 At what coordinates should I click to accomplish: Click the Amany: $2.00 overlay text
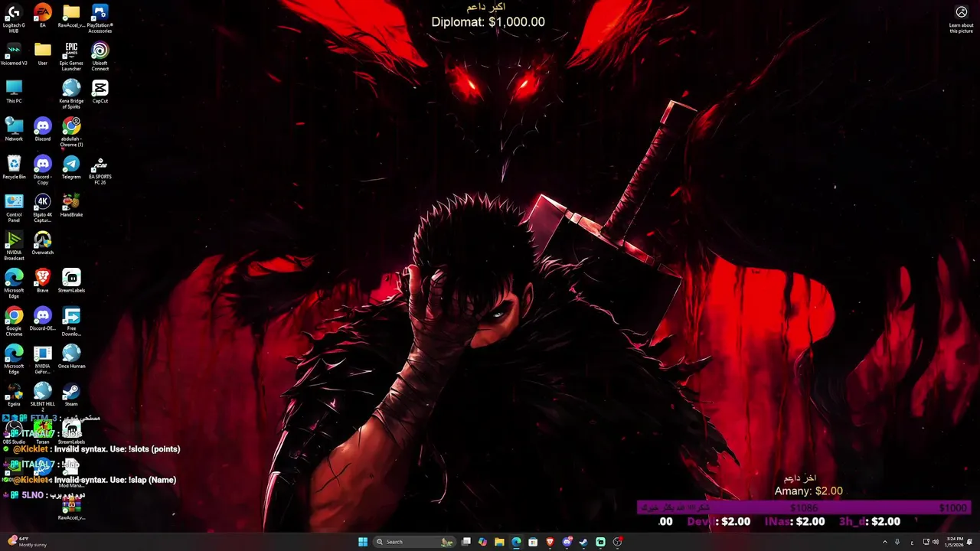tap(808, 491)
